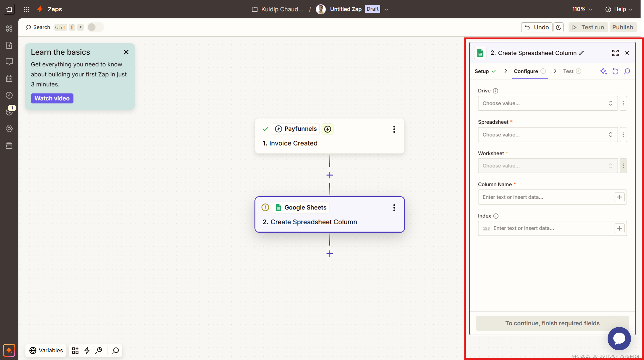Expand the Help menu
Screen dimensions: 644x360
click(x=619, y=9)
